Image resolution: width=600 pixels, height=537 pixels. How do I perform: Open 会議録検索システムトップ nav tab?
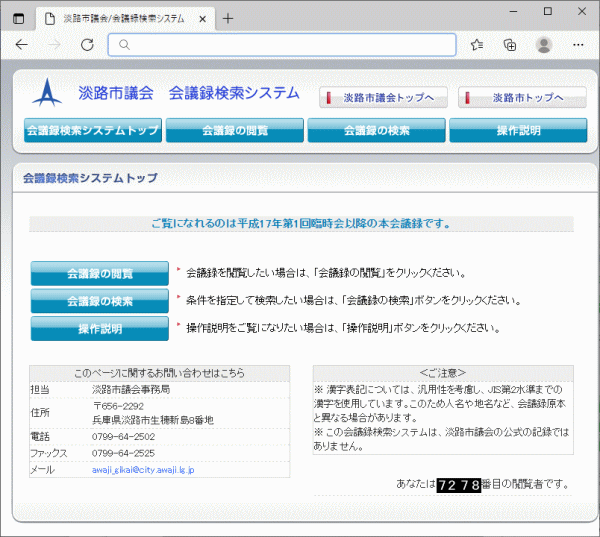click(x=93, y=131)
